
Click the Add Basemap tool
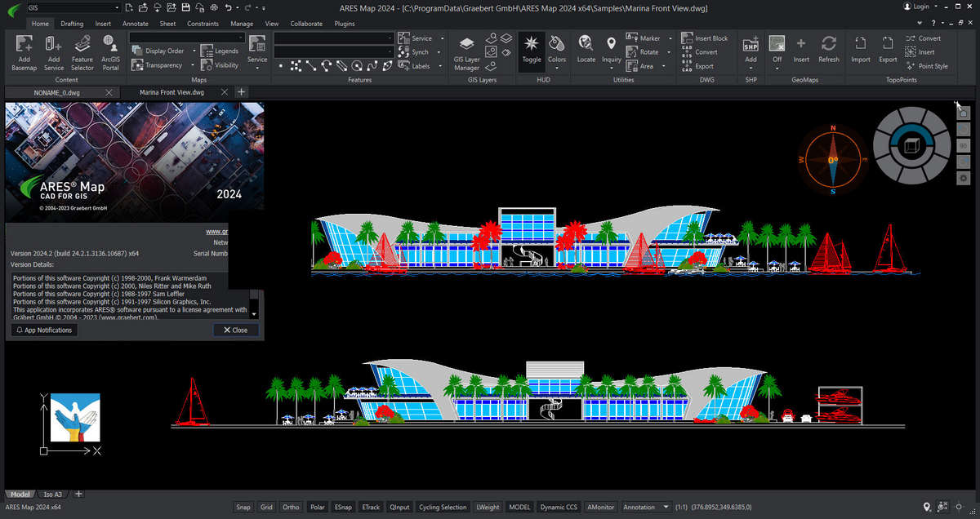click(x=24, y=52)
